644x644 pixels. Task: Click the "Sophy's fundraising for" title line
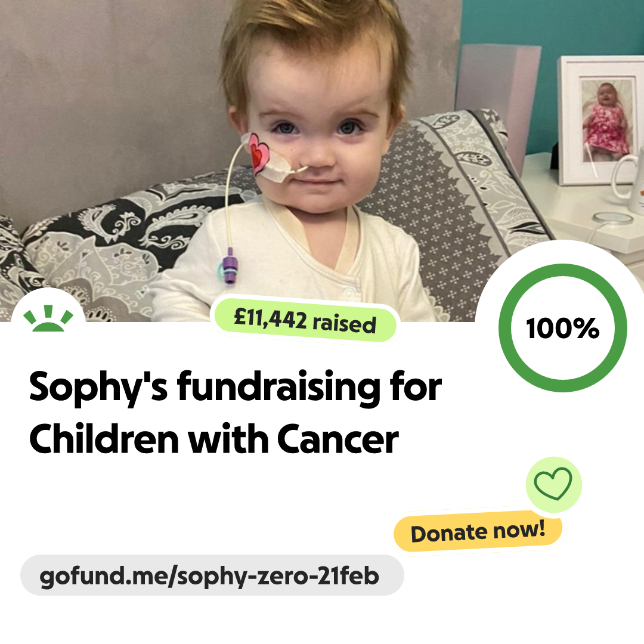(x=236, y=388)
